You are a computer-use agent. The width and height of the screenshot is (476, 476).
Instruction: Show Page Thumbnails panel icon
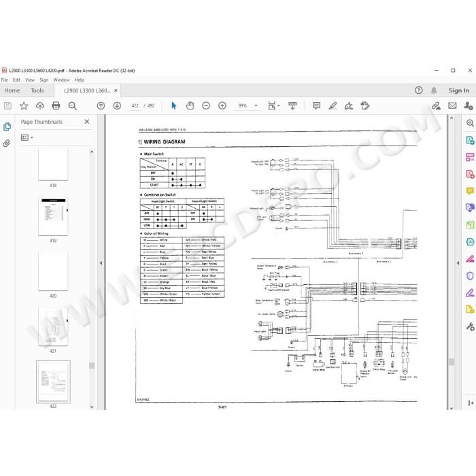[7, 126]
